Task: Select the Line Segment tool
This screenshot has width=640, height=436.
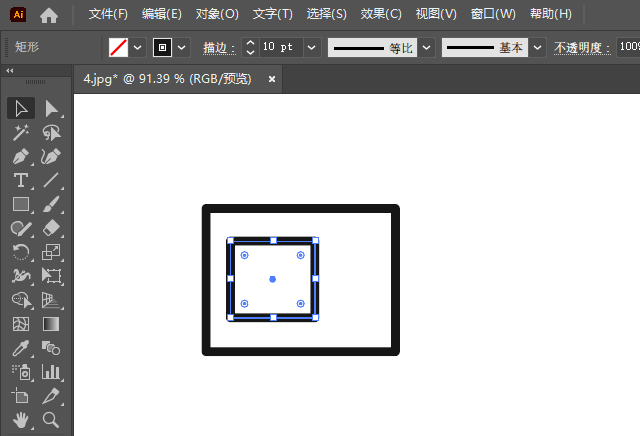Action: [x=51, y=180]
